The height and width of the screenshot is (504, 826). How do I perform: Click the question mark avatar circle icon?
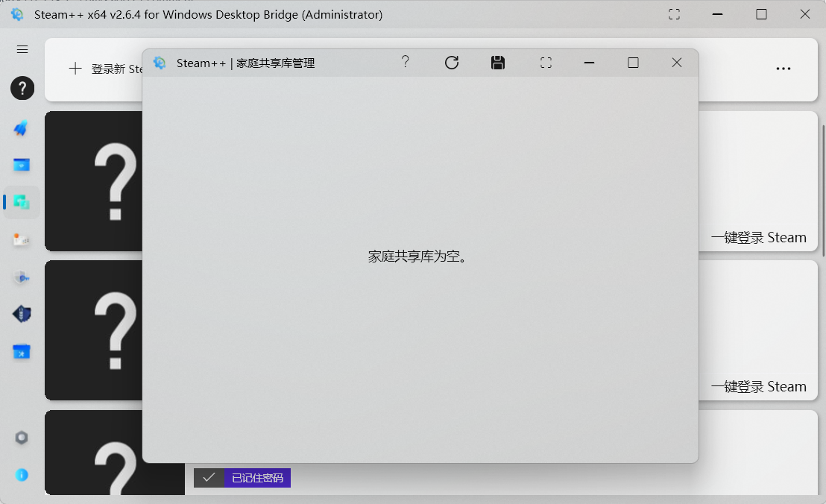coord(22,88)
